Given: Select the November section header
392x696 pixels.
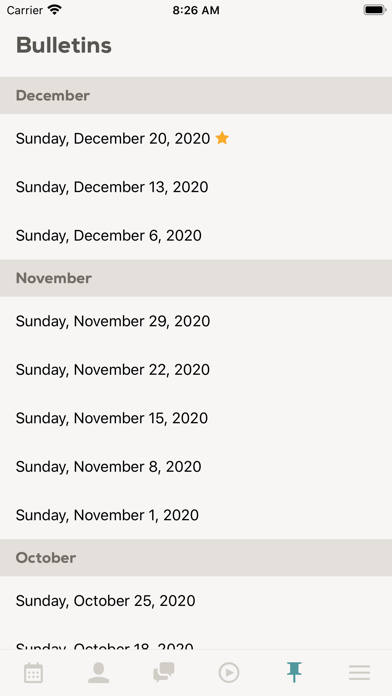Looking at the screenshot, I should click(196, 278).
